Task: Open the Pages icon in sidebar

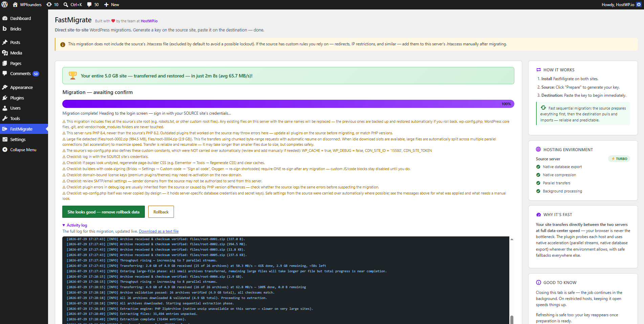Action: point(5,63)
